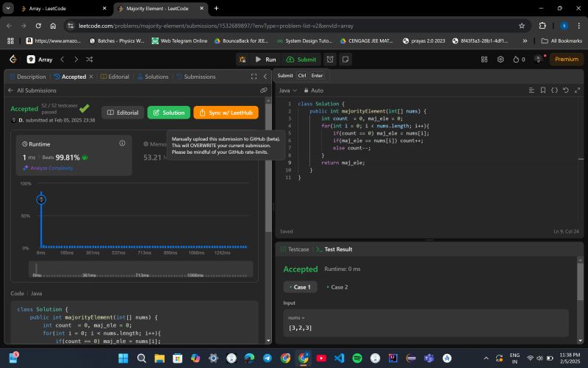Open the timer alarm clock icon
This screenshot has height=368, width=588.
point(331,59)
